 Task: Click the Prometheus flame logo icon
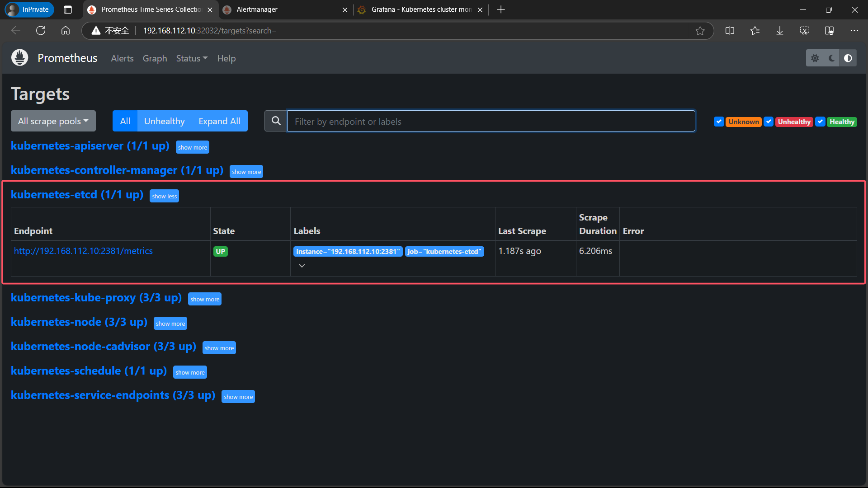click(19, 58)
